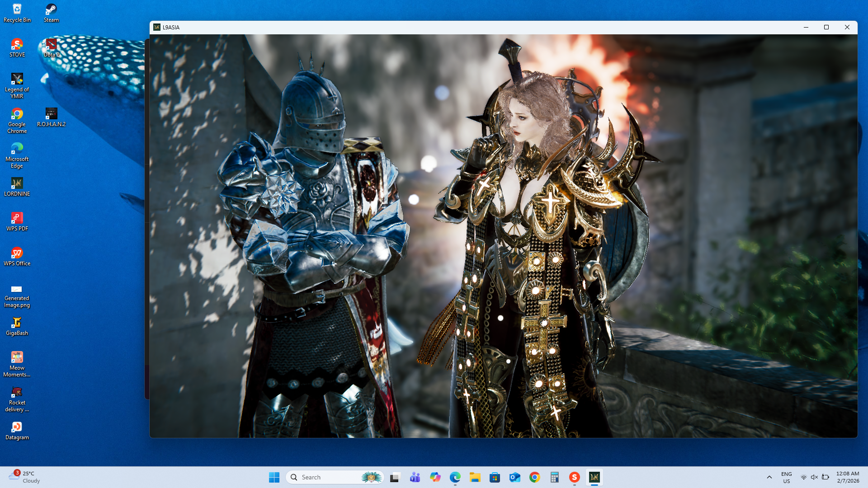Screen dimensions: 868x488
Task: Open Legend of YMIR shortcut
Action: pyautogui.click(x=17, y=85)
